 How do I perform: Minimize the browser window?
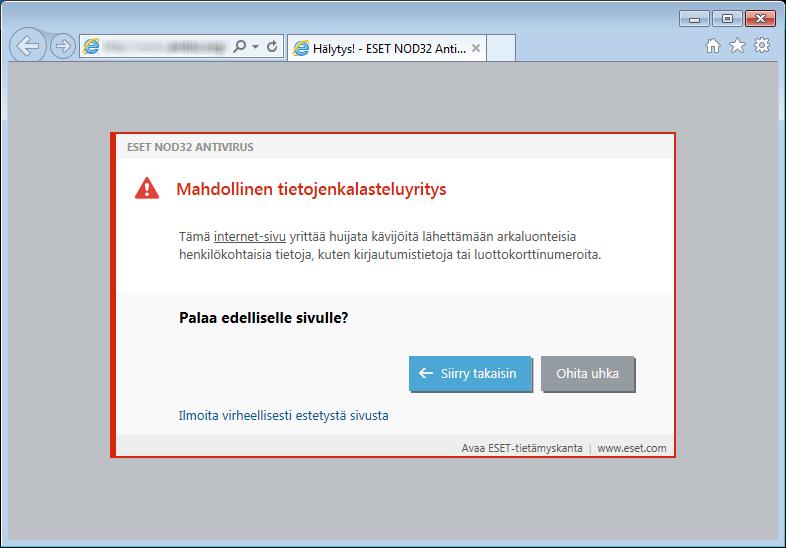(694, 19)
